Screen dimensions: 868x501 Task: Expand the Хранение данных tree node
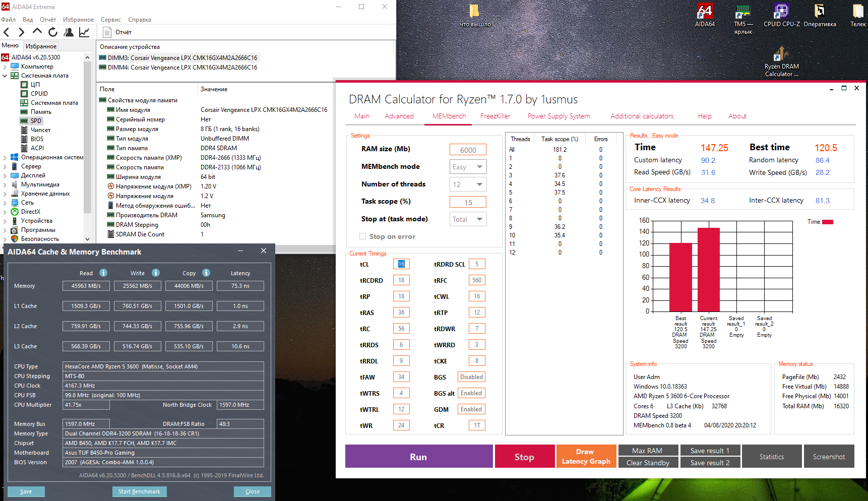tap(5, 194)
